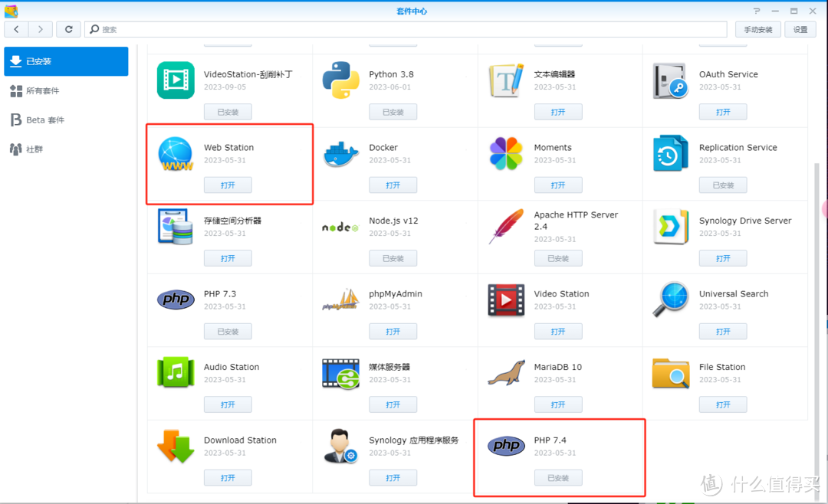
Task: Click the Media Server package icon
Action: tap(340, 374)
